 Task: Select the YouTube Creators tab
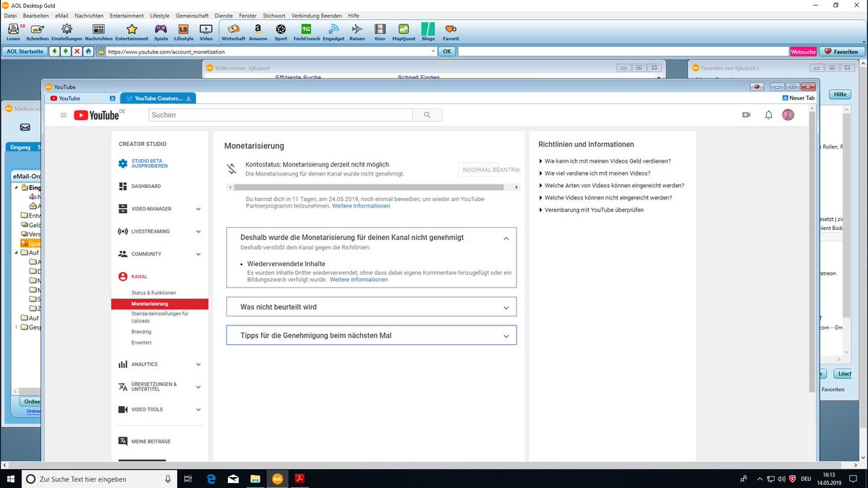click(158, 98)
